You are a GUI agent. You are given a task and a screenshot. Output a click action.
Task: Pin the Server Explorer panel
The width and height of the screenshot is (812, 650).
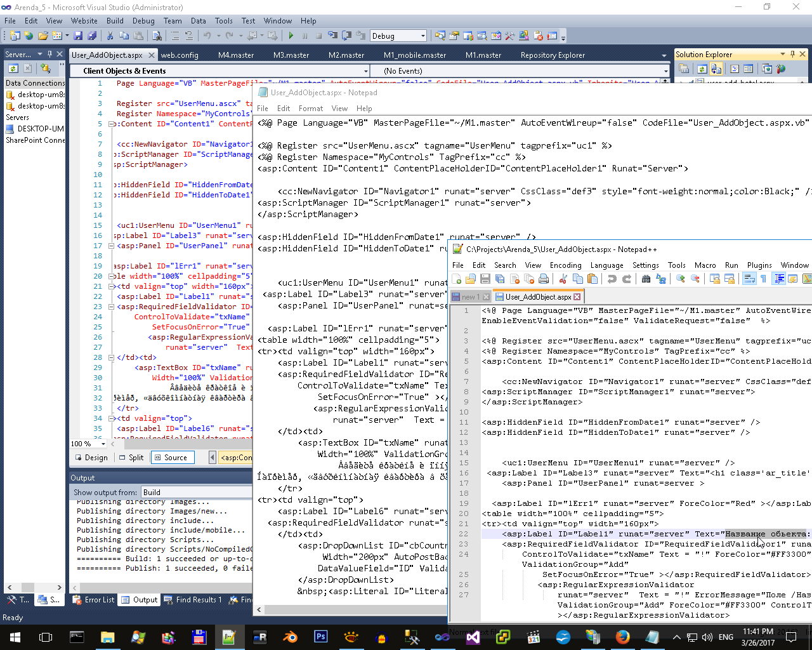click(49, 54)
